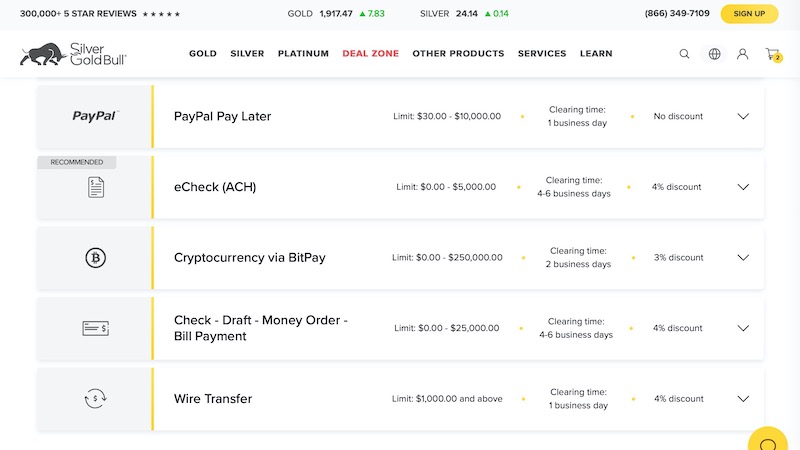This screenshot has height=450, width=800.
Task: Select the PayPal Pay Later title
Action: (222, 116)
